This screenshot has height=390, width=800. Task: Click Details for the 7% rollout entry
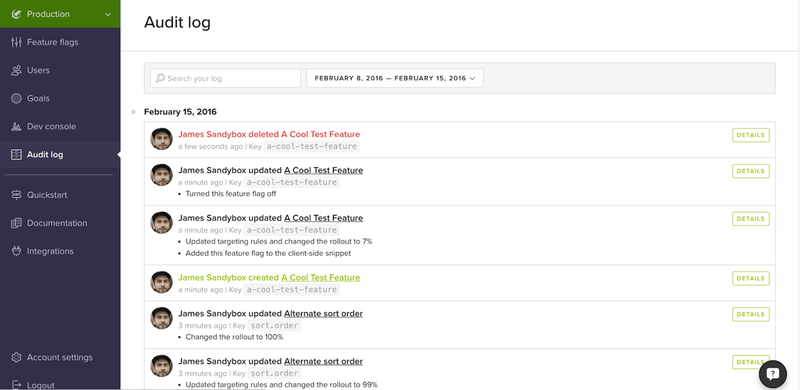coord(751,219)
